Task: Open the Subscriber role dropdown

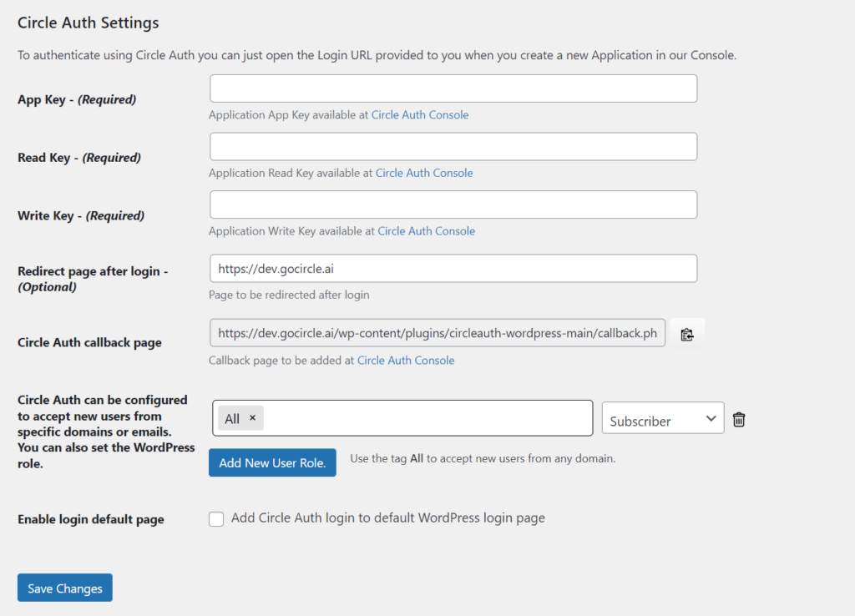Action: pyautogui.click(x=663, y=418)
